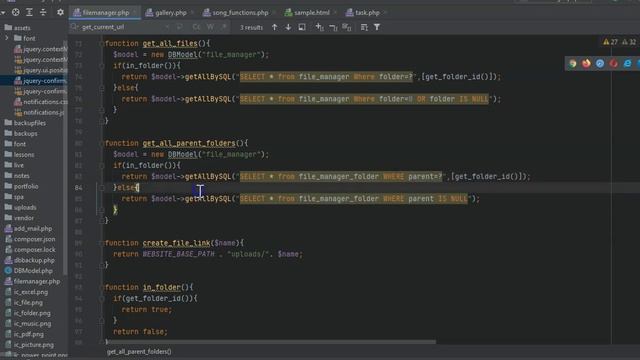Image resolution: width=640 pixels, height=360 pixels.
Task: Click the square icon after the down arrow
Action: pyautogui.click(x=302, y=27)
